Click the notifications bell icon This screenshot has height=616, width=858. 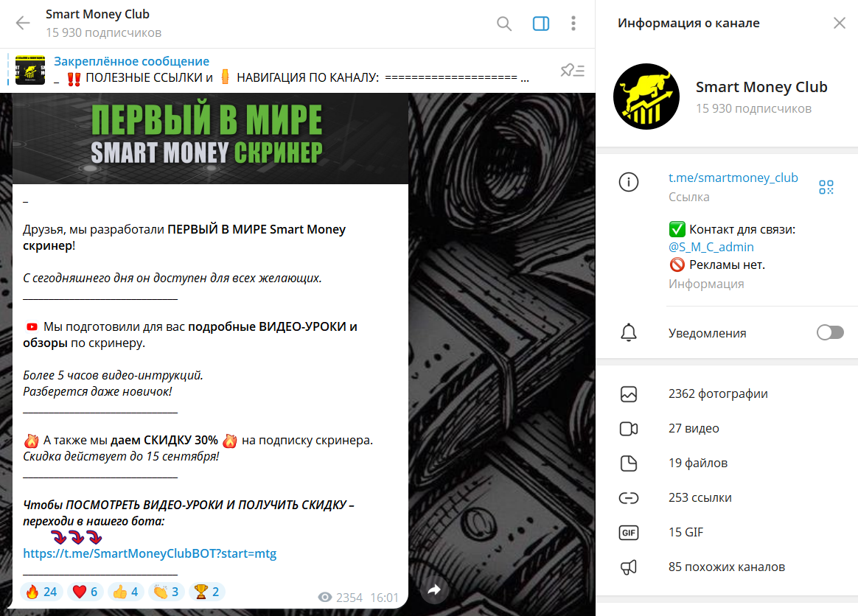coord(628,332)
